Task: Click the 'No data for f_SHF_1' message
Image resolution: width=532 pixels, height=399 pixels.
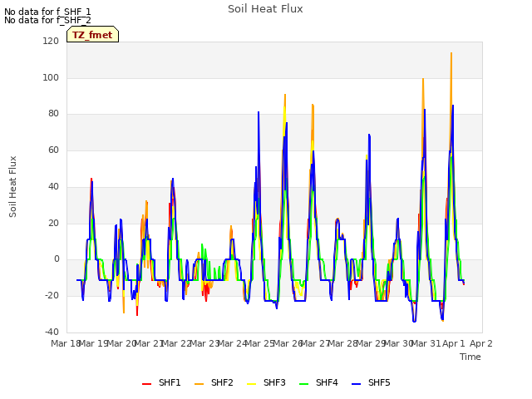Action: [47, 12]
